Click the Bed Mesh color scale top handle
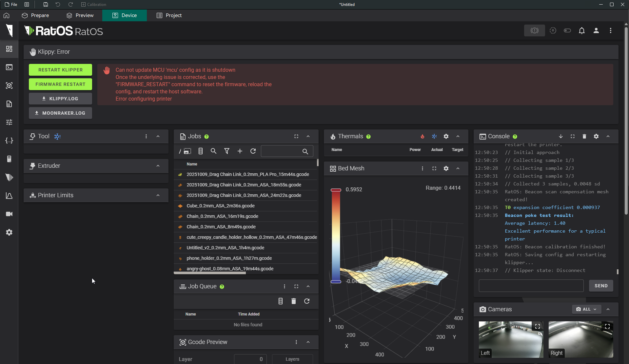629x364 pixels. pos(336,190)
